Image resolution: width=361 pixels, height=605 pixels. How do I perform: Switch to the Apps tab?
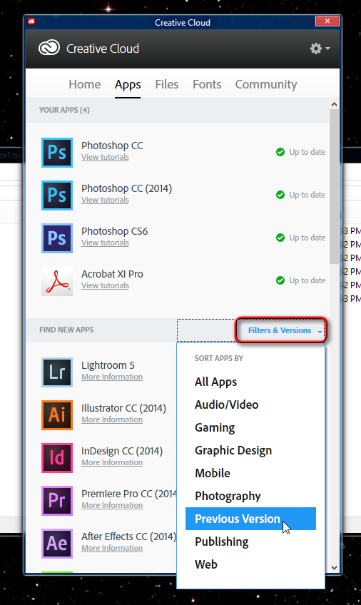[x=128, y=84]
